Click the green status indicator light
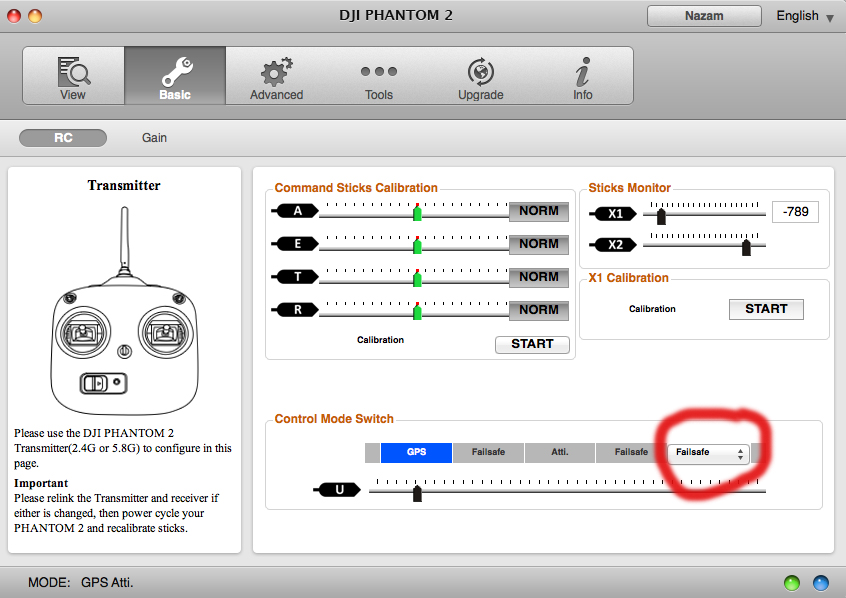Image resolution: width=846 pixels, height=598 pixels. point(793,582)
